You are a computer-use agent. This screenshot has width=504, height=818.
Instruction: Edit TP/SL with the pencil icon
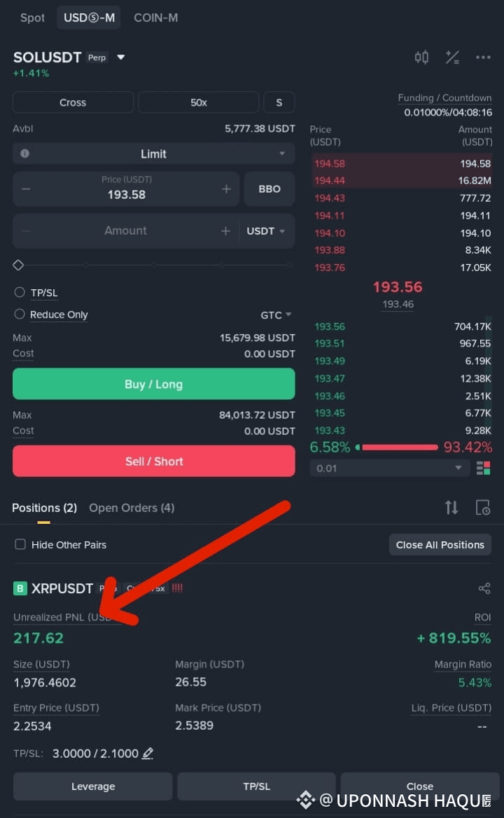(x=148, y=754)
